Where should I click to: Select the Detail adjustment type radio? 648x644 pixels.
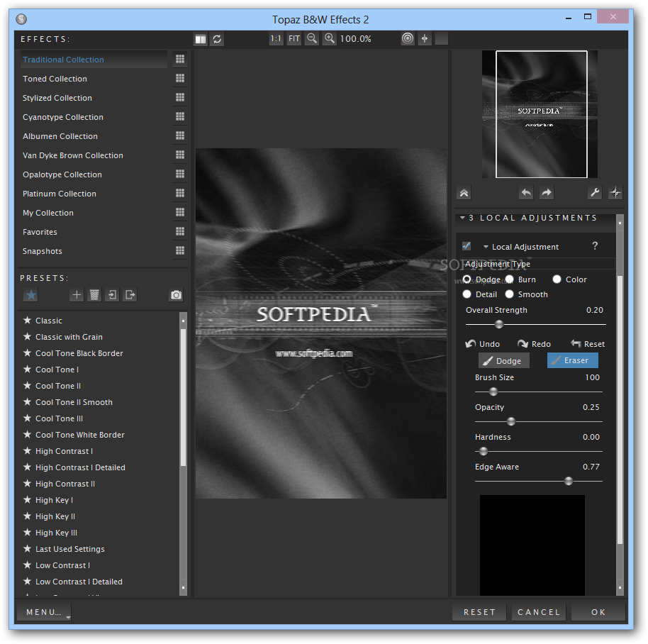[x=467, y=294]
